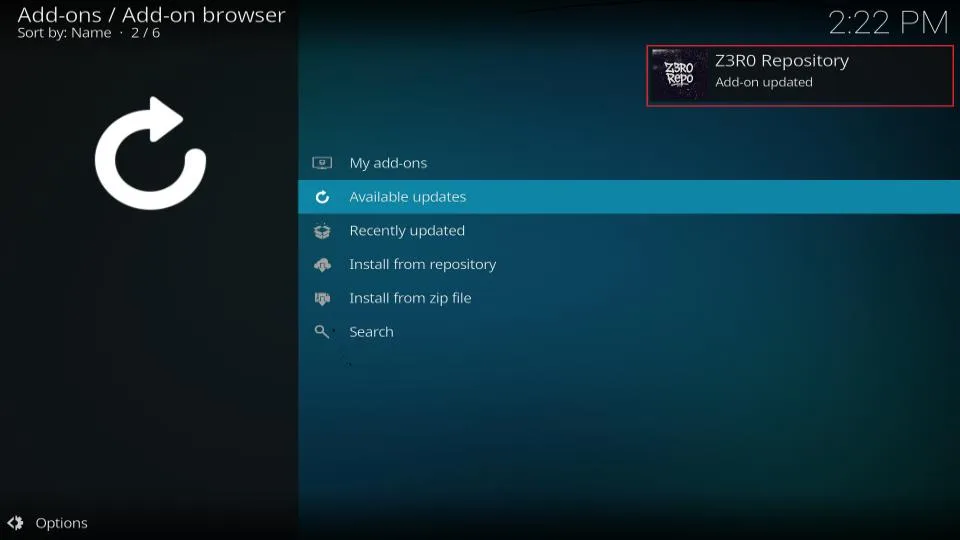This screenshot has height=540, width=960.
Task: Open the My add-ons entry
Action: tap(629, 163)
